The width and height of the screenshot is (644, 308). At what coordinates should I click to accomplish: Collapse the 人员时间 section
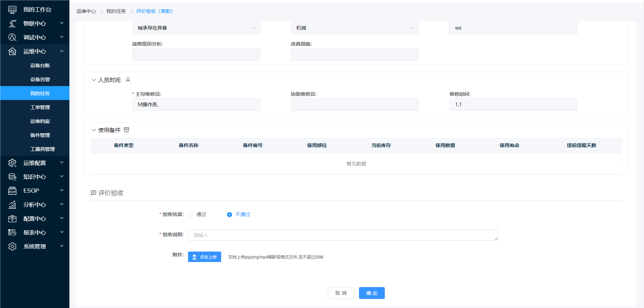click(93, 80)
